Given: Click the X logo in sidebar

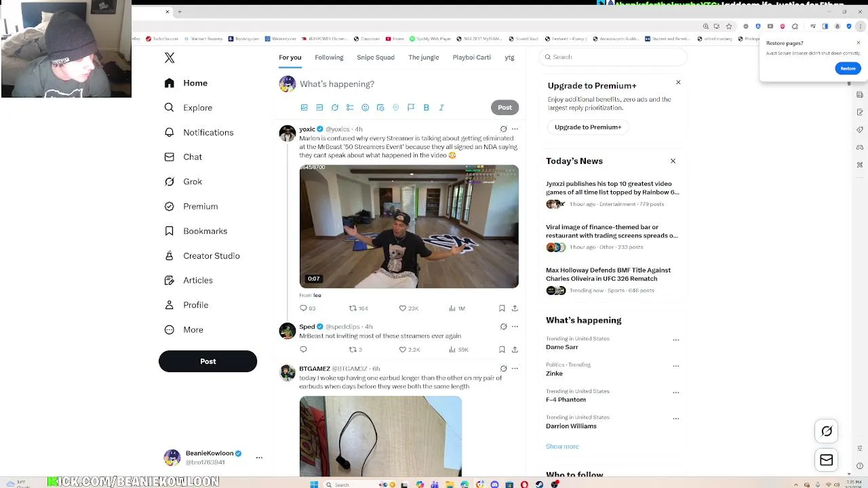Looking at the screenshot, I should 170,58.
